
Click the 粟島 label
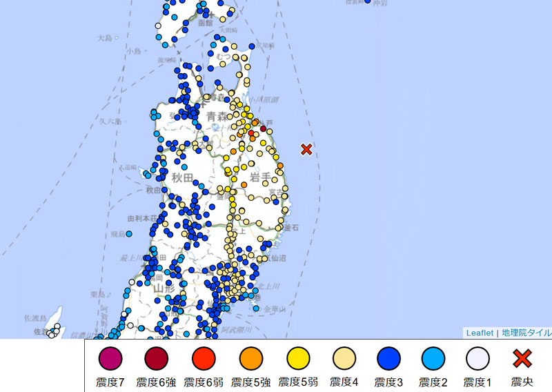[97, 294]
